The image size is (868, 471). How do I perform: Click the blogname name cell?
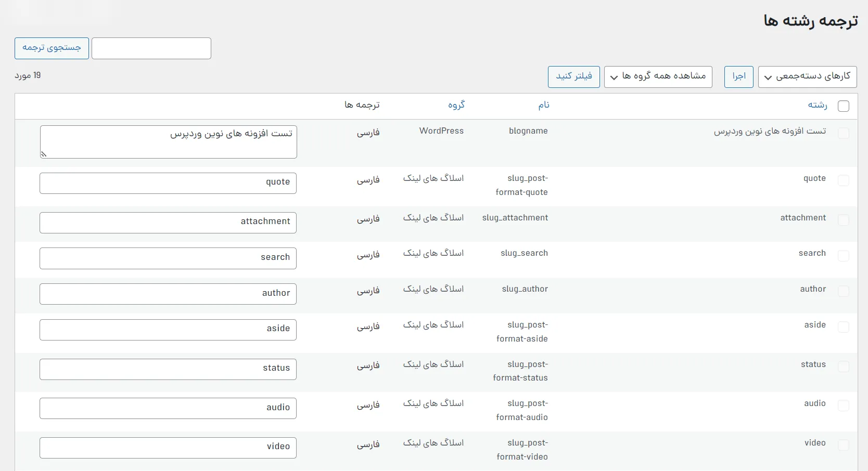528,131
